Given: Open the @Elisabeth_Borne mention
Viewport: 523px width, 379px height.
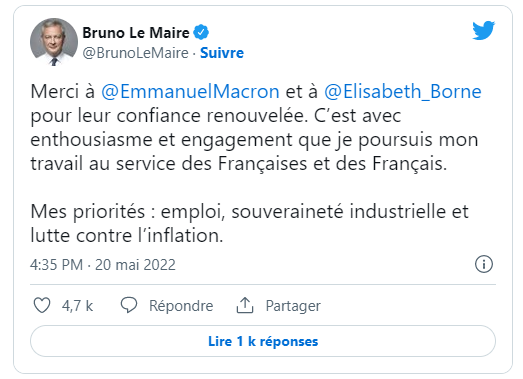Looking at the screenshot, I should (403, 91).
